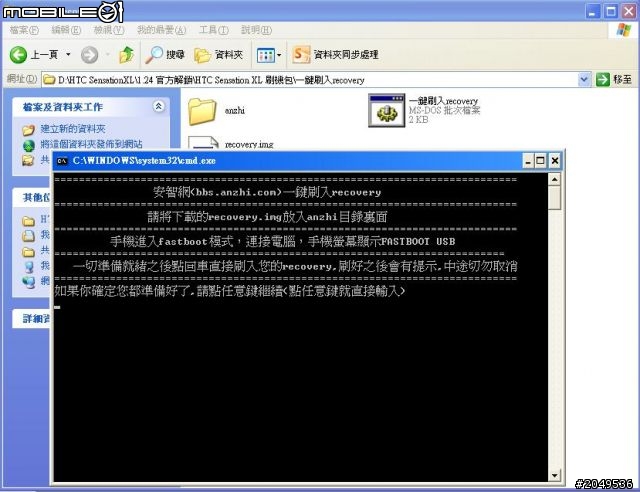
Task: Toggle the 資料夾 folders pane
Action: (218, 55)
